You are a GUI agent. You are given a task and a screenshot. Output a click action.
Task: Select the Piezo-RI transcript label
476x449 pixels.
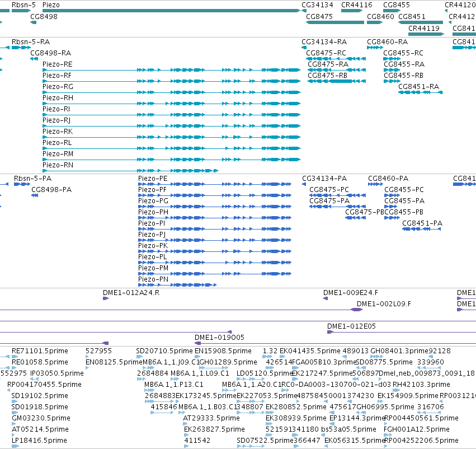[x=56, y=109]
